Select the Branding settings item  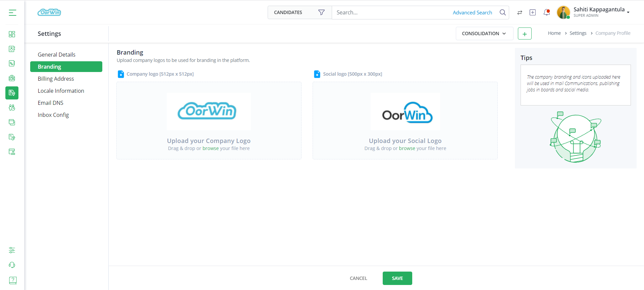(x=66, y=67)
